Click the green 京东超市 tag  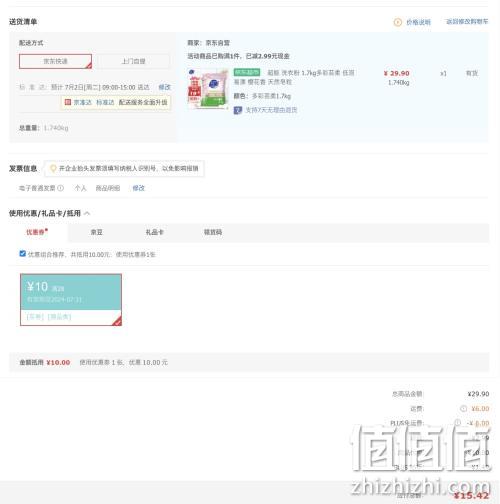pyautogui.click(x=247, y=72)
